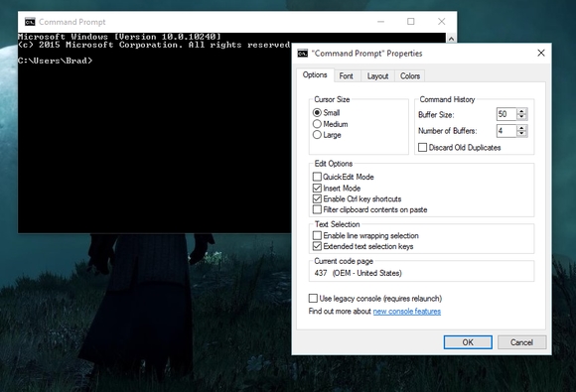Click Command Prompt scrollbar up arrow
576x392 pixels.
point(451,38)
